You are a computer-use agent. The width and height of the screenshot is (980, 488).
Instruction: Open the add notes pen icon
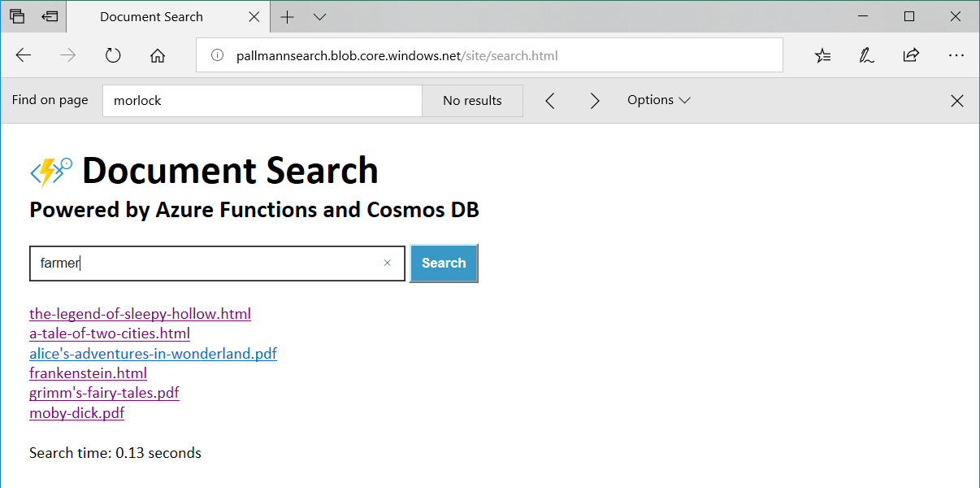[866, 55]
